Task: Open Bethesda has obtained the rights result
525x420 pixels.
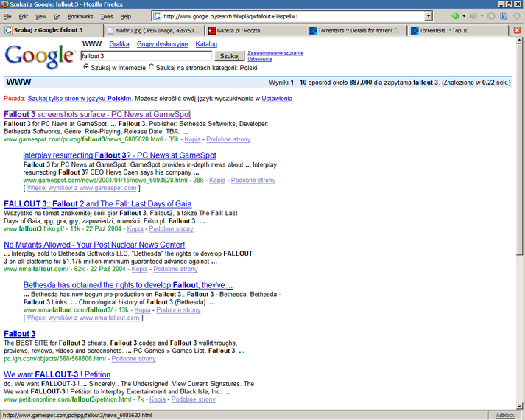Action: [x=128, y=285]
